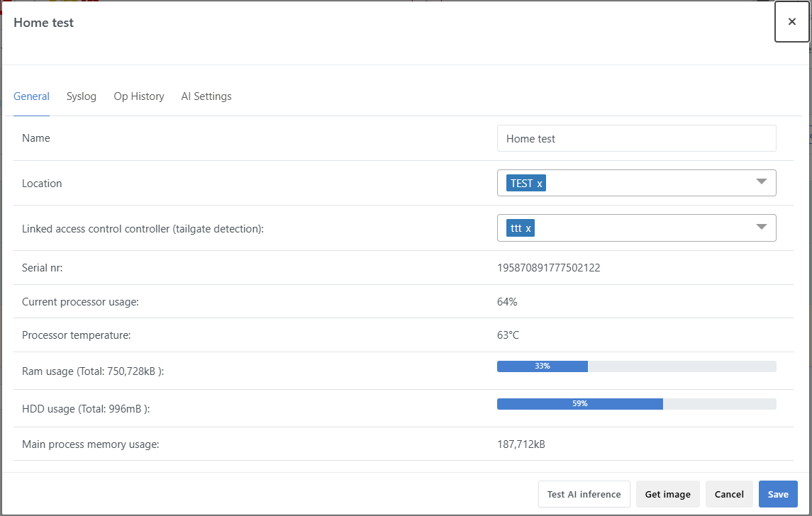Open the linked access controller dropdown arrow

[x=762, y=228]
